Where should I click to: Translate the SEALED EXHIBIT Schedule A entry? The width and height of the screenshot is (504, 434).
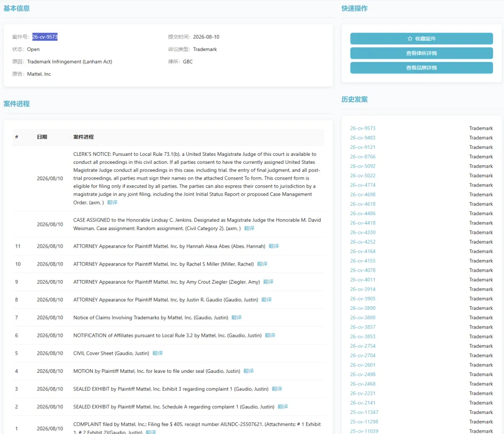point(283,406)
